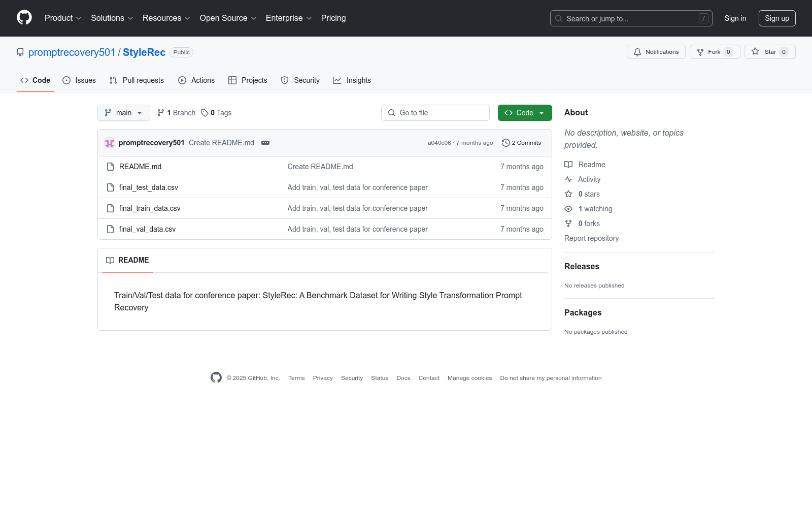This screenshot has width=812, height=508.
Task: Open final_train_data.csv
Action: pos(150,208)
